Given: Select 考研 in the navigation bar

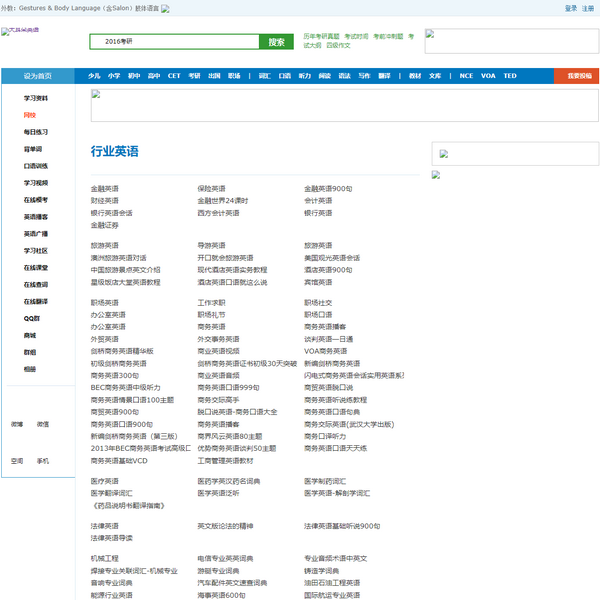Looking at the screenshot, I should [193, 76].
